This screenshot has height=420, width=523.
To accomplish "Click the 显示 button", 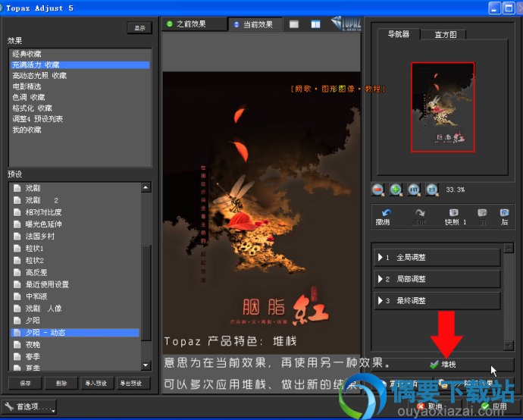I will 139,28.
